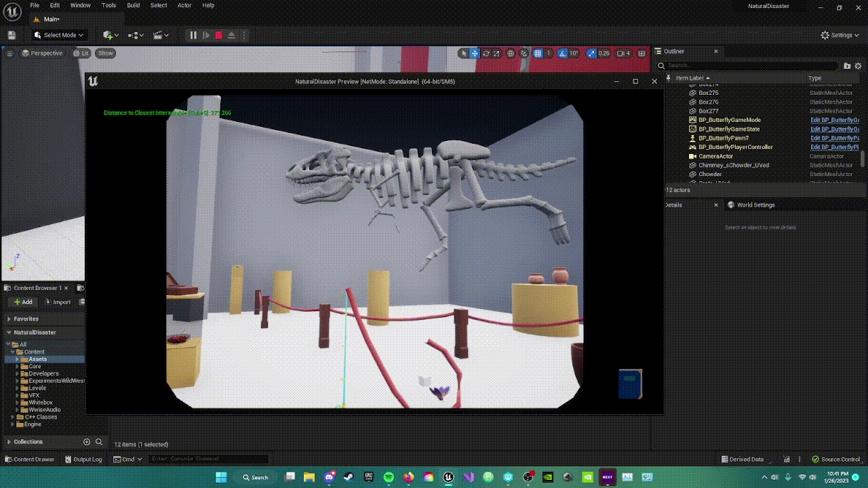868x488 pixels.
Task: Select BP_ButterflyPawn7 in Outliner
Action: point(724,138)
